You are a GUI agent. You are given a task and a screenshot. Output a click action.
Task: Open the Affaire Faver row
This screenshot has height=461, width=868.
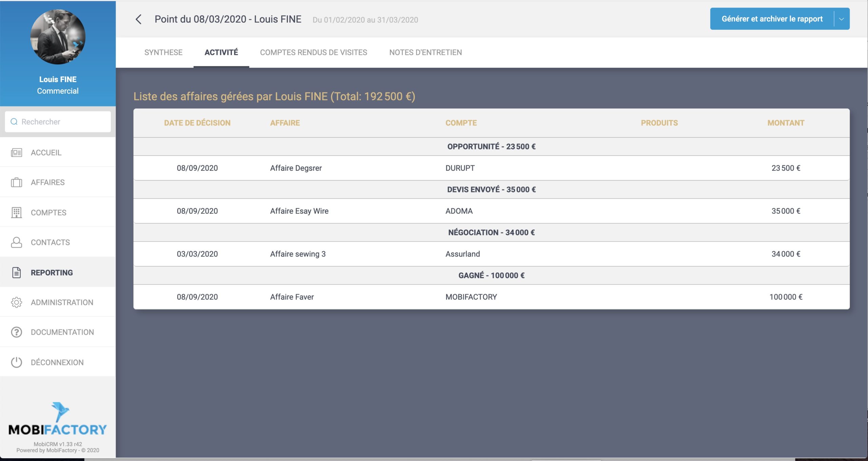(x=292, y=297)
